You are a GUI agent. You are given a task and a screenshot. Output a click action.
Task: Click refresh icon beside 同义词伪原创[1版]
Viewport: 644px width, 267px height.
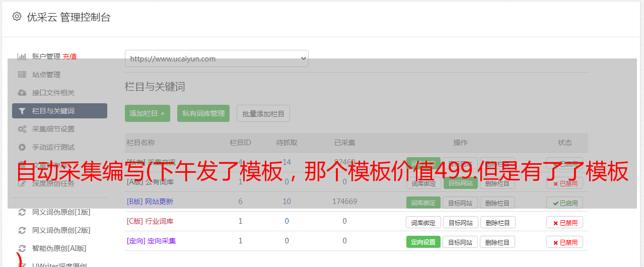pyautogui.click(x=22, y=212)
